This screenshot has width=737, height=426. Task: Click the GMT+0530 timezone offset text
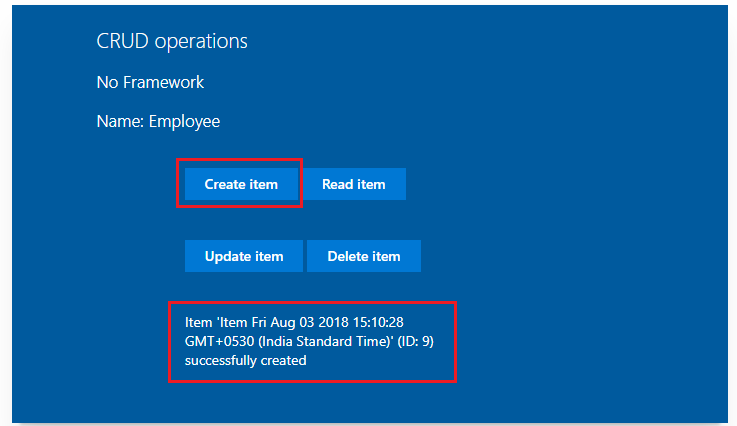point(222,341)
